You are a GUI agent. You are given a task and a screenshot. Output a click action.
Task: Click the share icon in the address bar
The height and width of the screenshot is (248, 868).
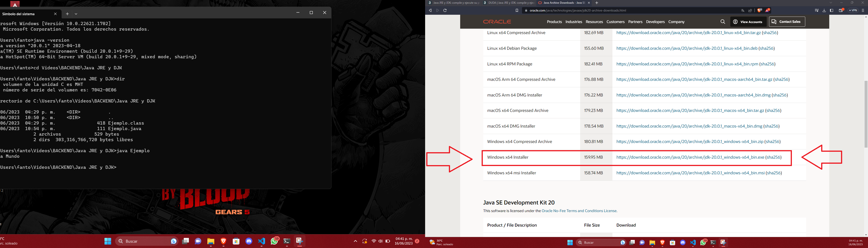click(750, 10)
